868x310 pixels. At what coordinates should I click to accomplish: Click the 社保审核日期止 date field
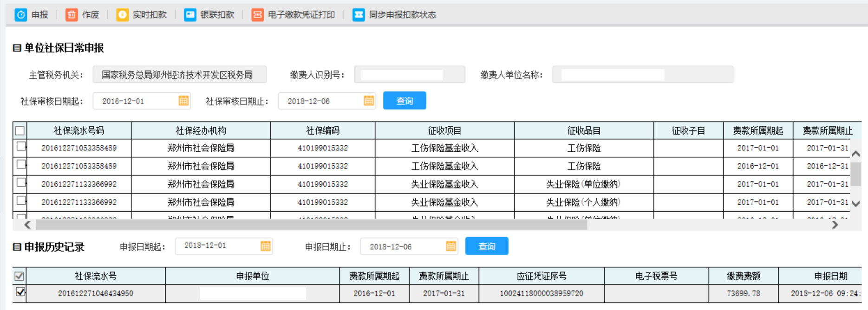(x=327, y=101)
